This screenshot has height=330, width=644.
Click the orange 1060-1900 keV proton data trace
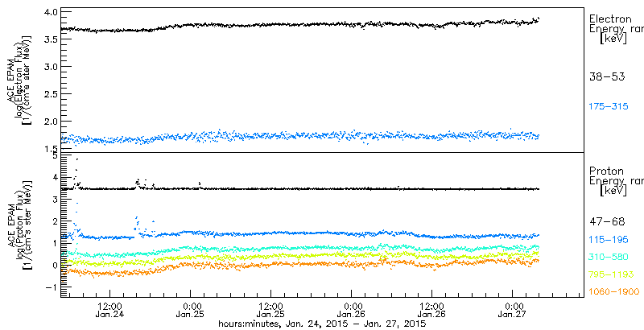point(299,264)
